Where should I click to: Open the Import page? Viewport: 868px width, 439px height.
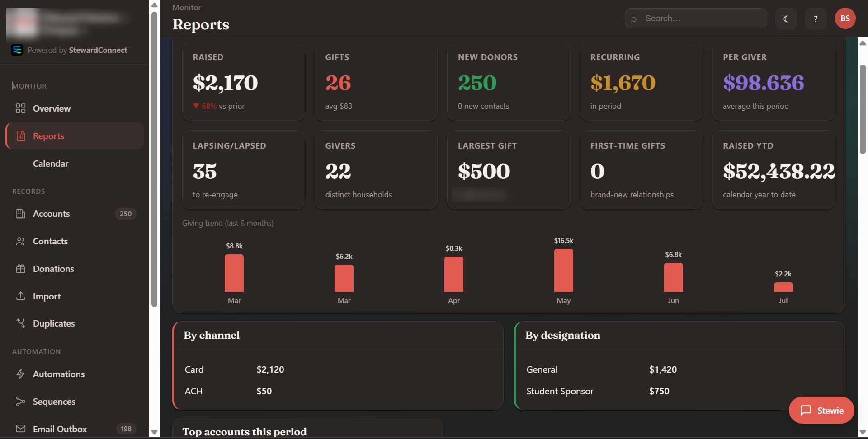tap(75, 296)
